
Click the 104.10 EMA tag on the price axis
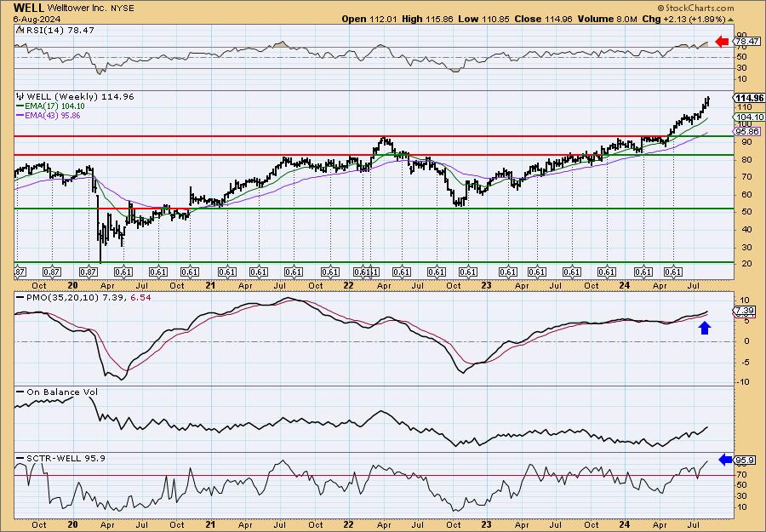pyautogui.click(x=749, y=117)
